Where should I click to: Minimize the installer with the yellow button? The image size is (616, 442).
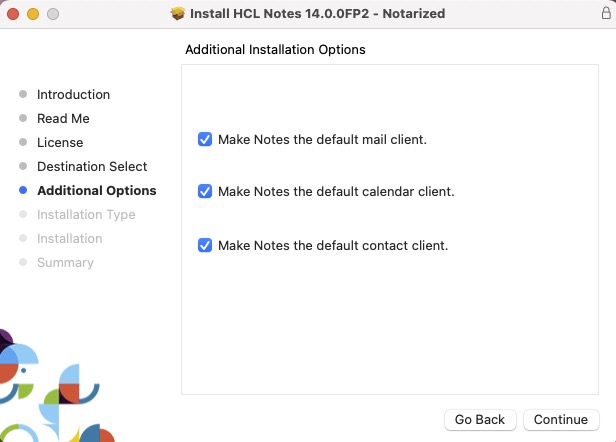pyautogui.click(x=33, y=14)
